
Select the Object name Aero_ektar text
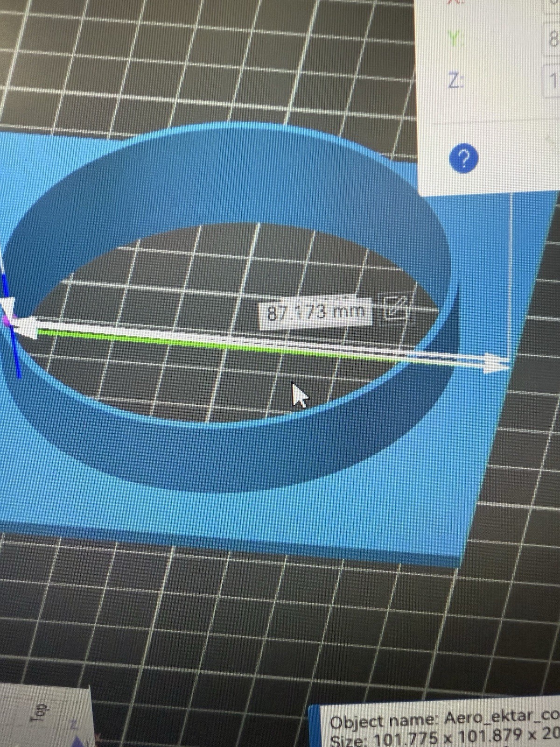tap(444, 718)
